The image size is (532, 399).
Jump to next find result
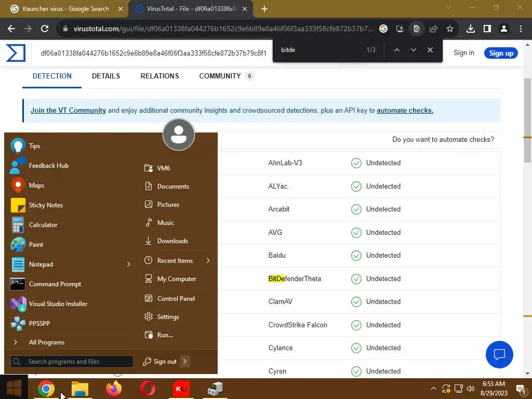point(413,50)
